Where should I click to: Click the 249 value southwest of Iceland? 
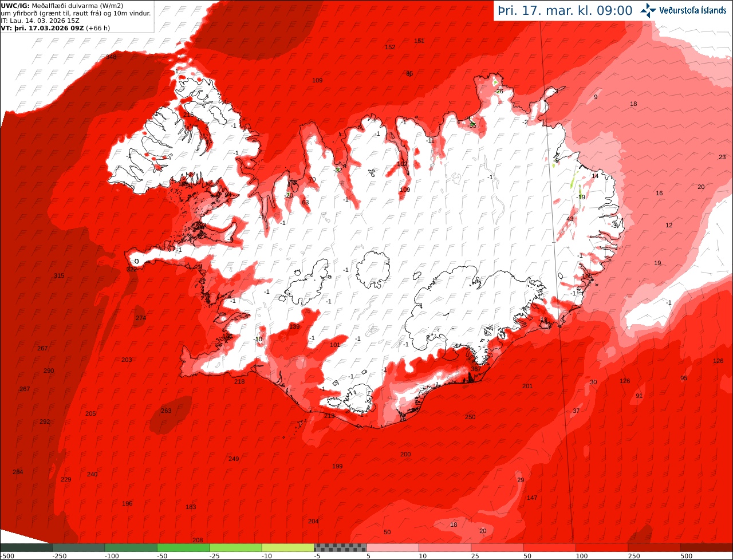pyautogui.click(x=234, y=459)
